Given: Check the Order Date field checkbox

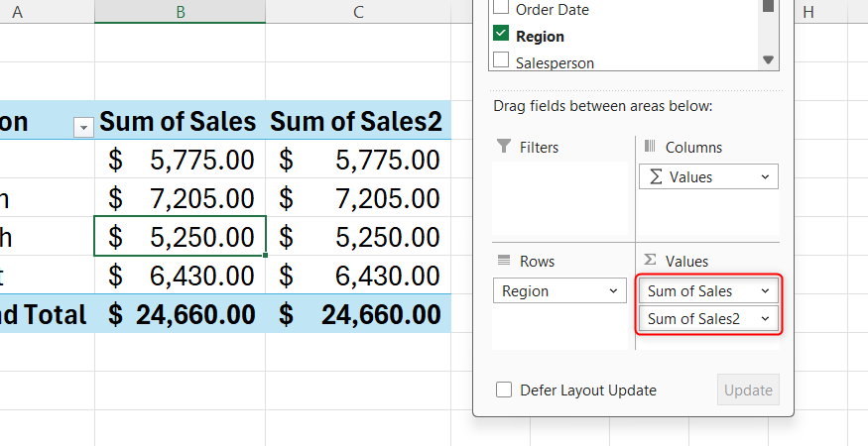Looking at the screenshot, I should coord(501,7).
